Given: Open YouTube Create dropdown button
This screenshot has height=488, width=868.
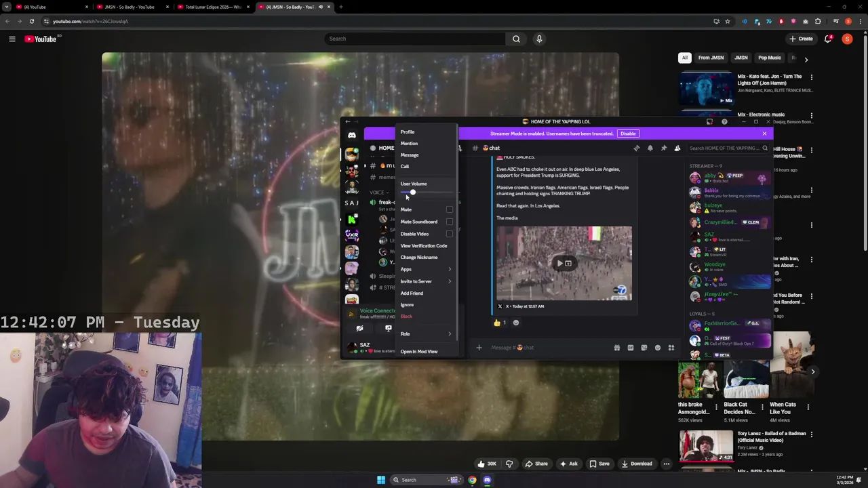Looking at the screenshot, I should coord(801,39).
